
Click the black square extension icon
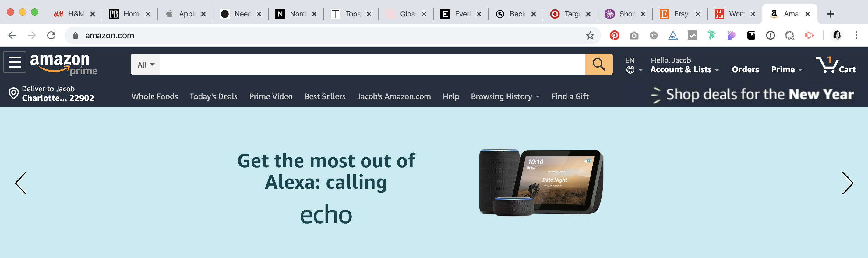tap(751, 35)
